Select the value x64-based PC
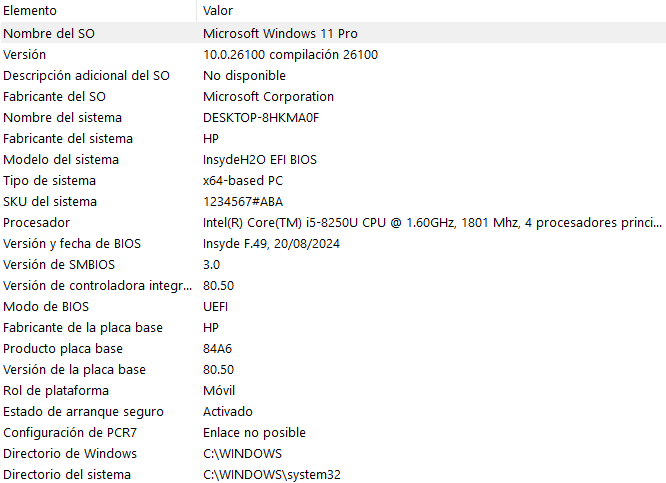This screenshot has height=483, width=666. (243, 181)
